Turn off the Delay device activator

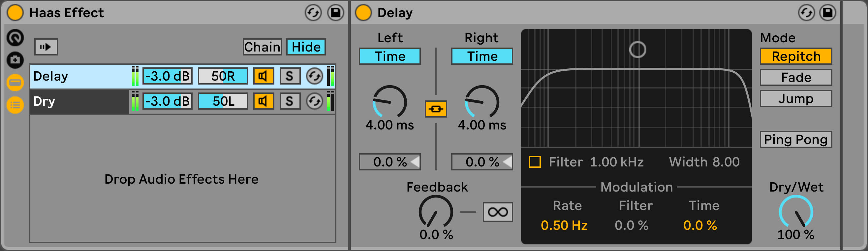pos(363,13)
